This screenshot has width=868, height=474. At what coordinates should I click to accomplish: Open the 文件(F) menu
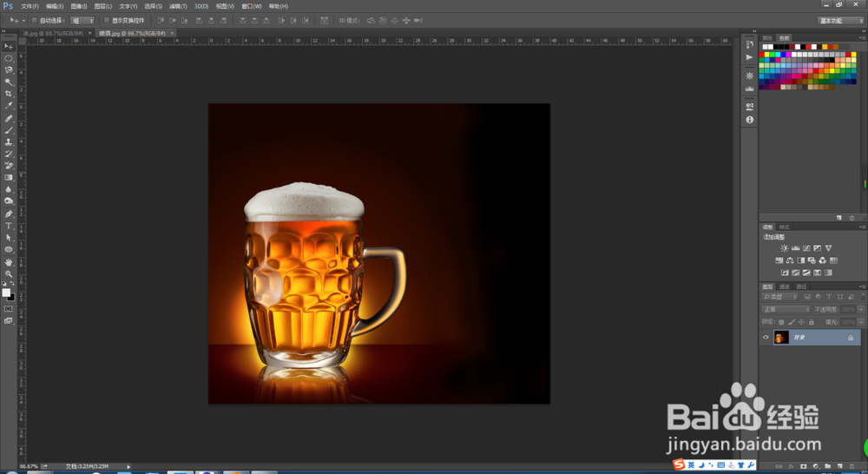point(30,6)
